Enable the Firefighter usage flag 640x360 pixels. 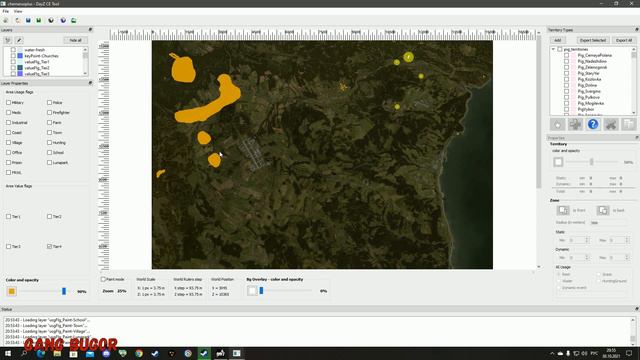49,112
